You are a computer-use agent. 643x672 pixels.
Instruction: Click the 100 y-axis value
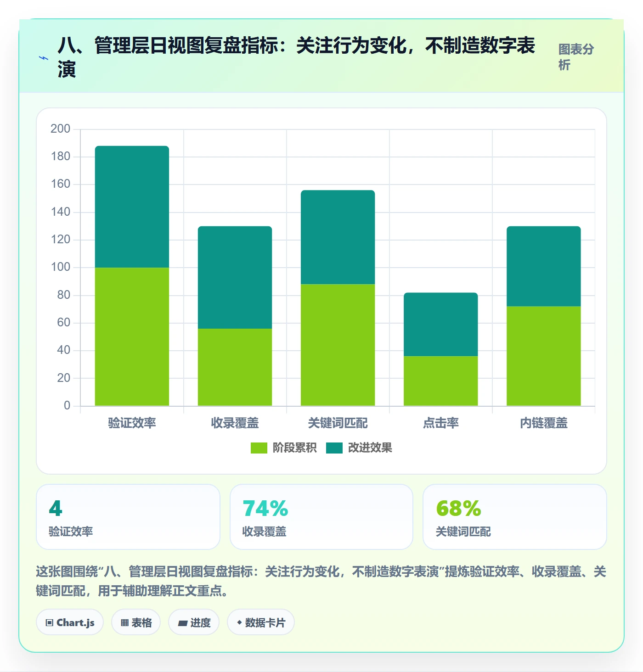pyautogui.click(x=60, y=267)
